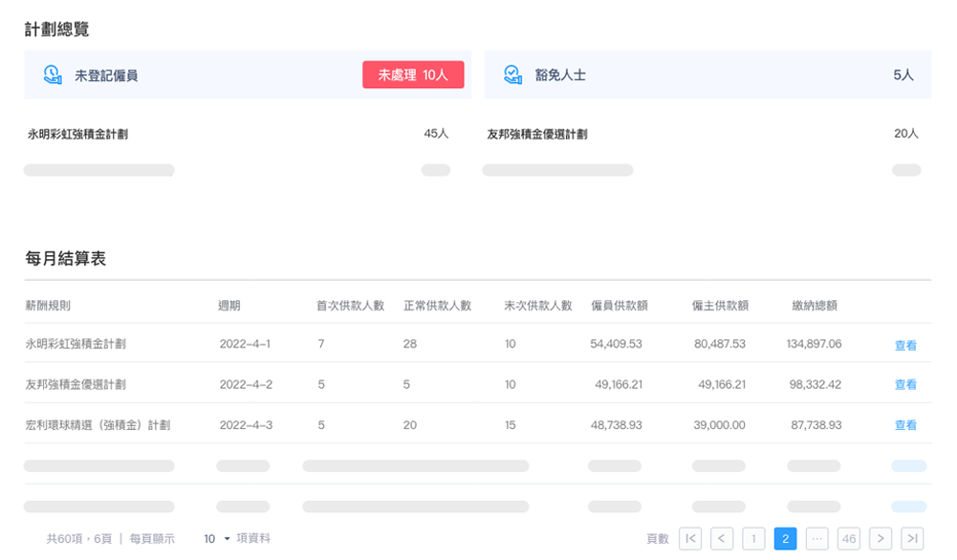This screenshot has height=560, width=957.
Task: Click 查看 for 永明彩虹強積金計劃 row
Action: (905, 345)
